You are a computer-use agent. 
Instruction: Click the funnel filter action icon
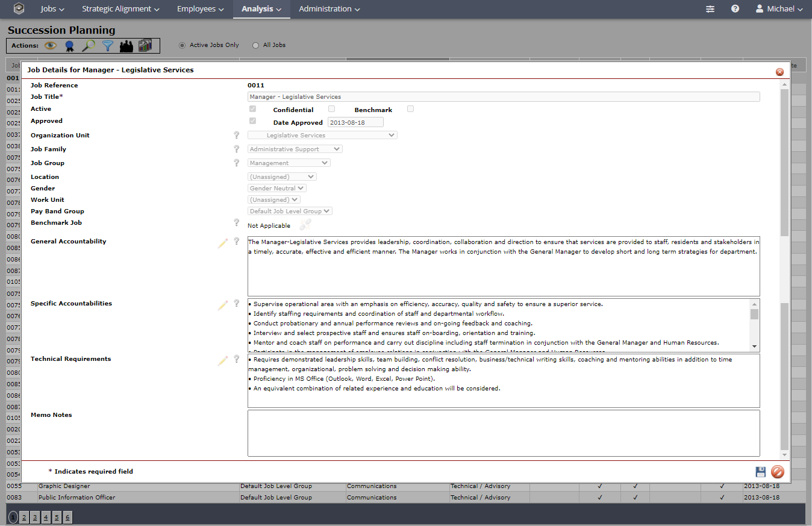[x=107, y=46]
